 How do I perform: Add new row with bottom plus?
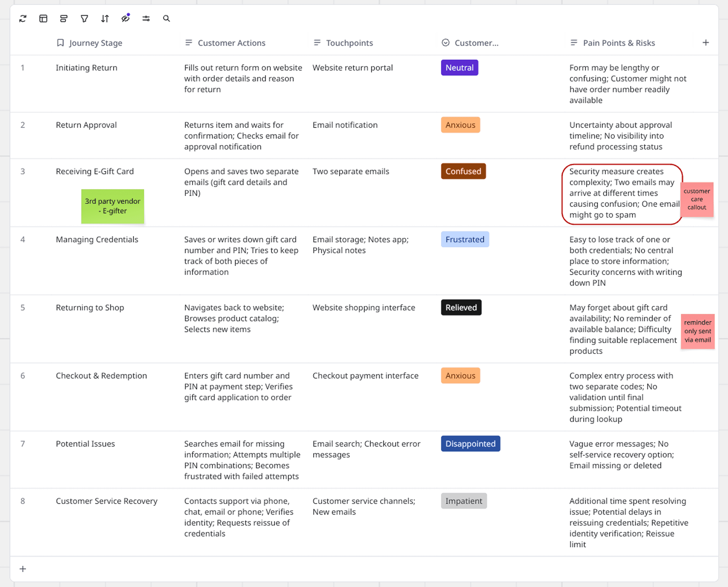coord(23,569)
